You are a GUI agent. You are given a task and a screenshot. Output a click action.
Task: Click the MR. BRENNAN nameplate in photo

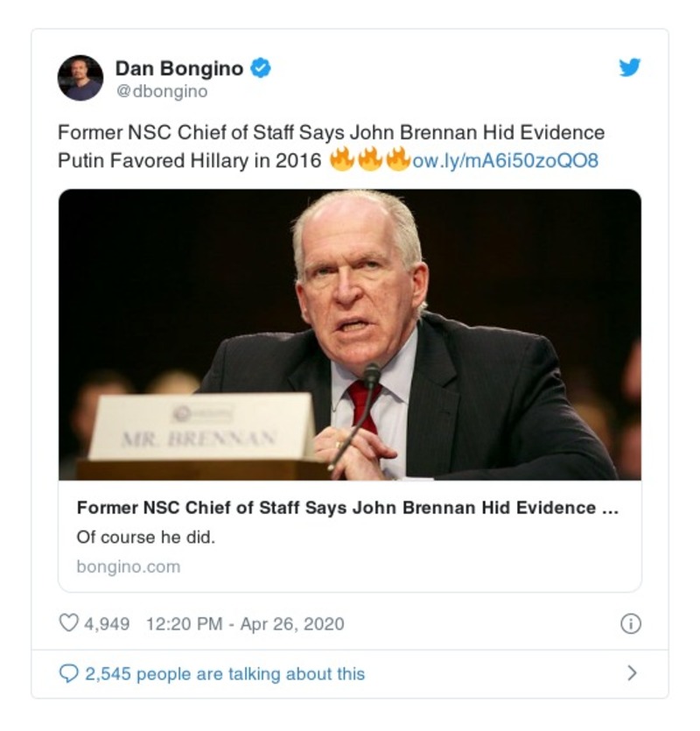(x=203, y=431)
